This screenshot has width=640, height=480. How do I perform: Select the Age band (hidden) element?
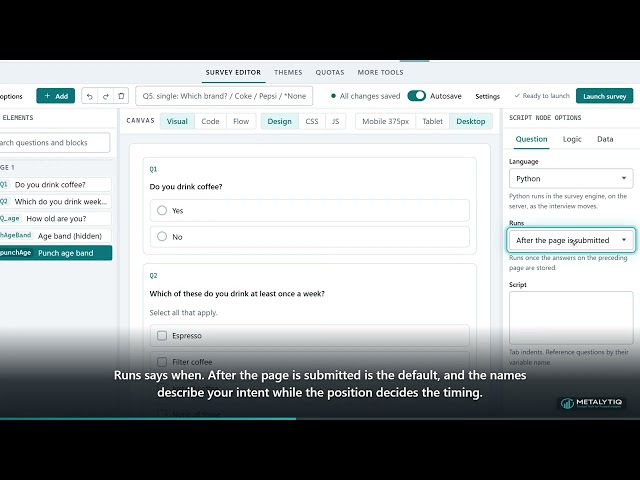(x=55, y=236)
